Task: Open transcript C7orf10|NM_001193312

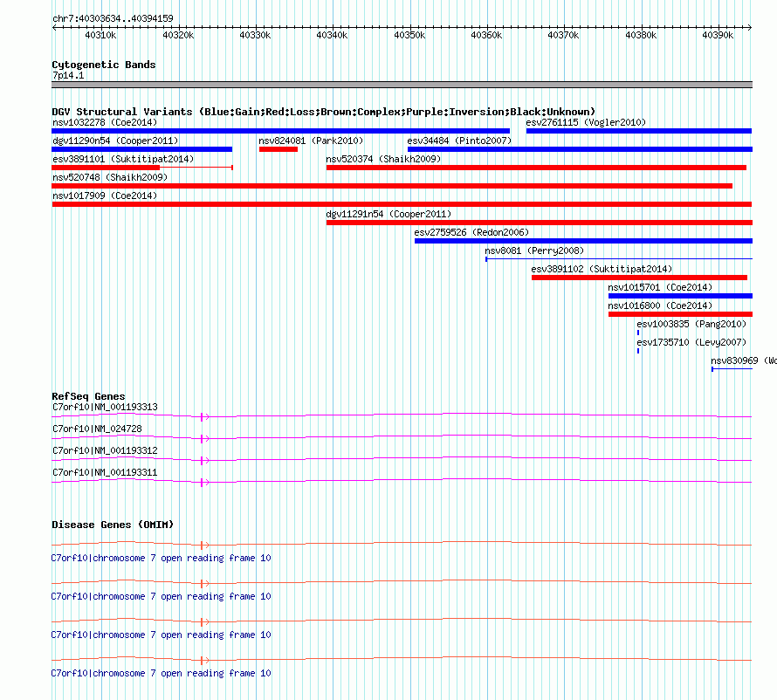Action: tap(105, 451)
